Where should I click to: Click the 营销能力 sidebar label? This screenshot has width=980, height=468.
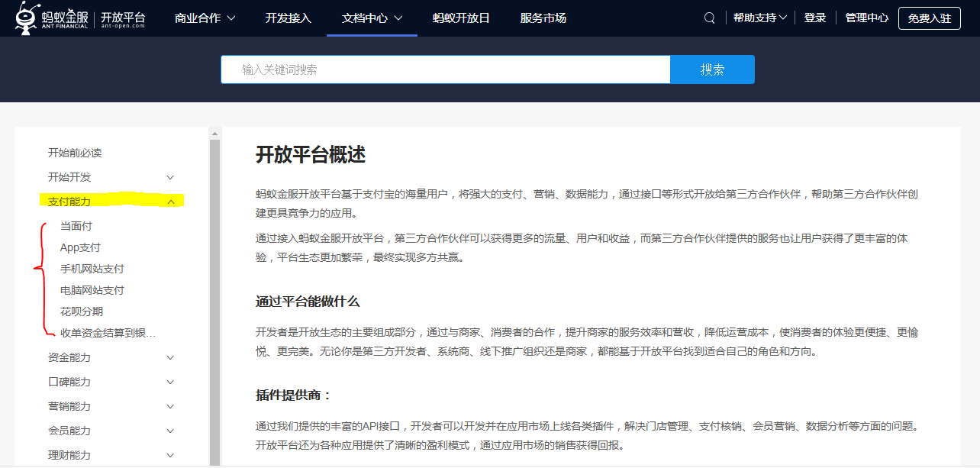(x=69, y=406)
